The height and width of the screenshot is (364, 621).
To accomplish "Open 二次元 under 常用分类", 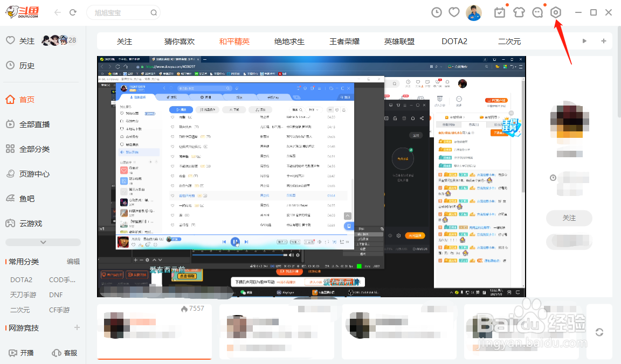I will coord(20,310).
